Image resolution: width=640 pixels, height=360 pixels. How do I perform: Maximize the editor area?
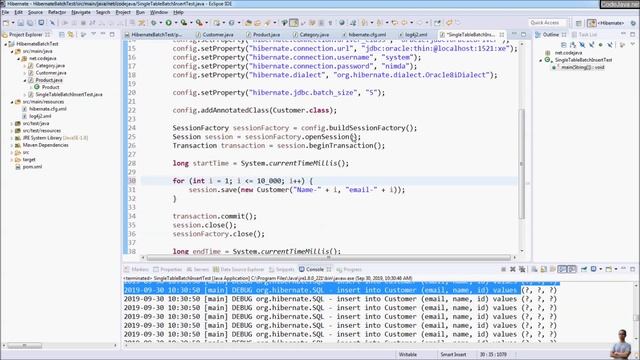pos(523,35)
